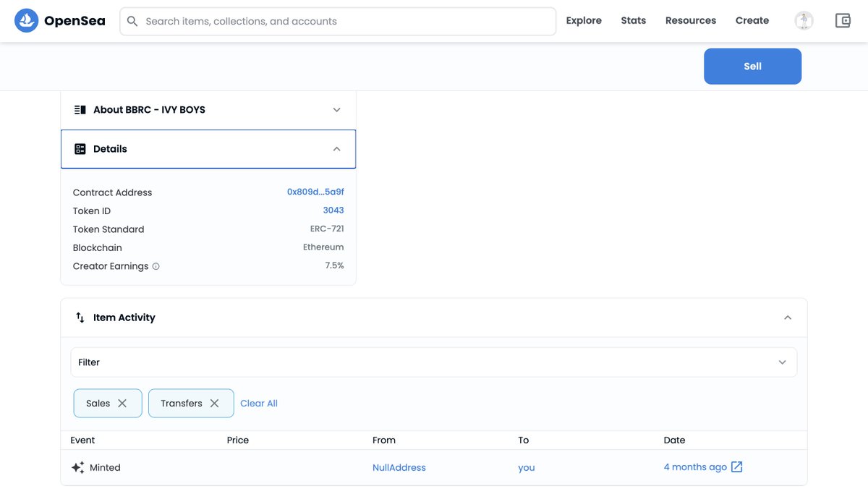Click Clear All filters

[259, 404]
